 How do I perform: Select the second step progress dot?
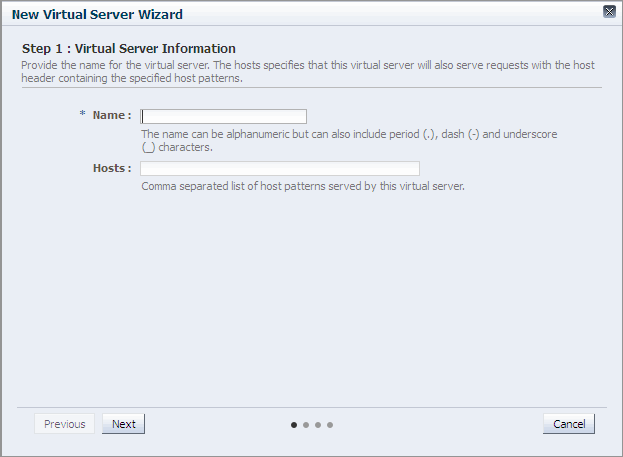point(306,425)
